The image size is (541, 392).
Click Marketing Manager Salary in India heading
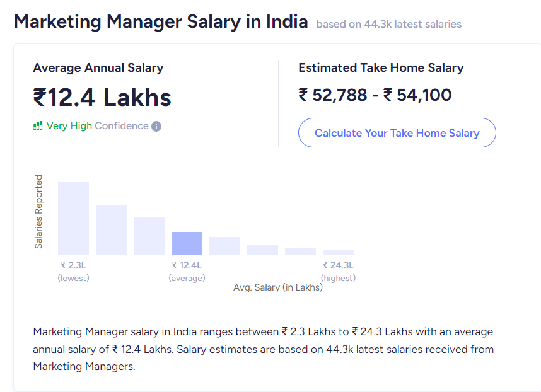click(x=161, y=21)
